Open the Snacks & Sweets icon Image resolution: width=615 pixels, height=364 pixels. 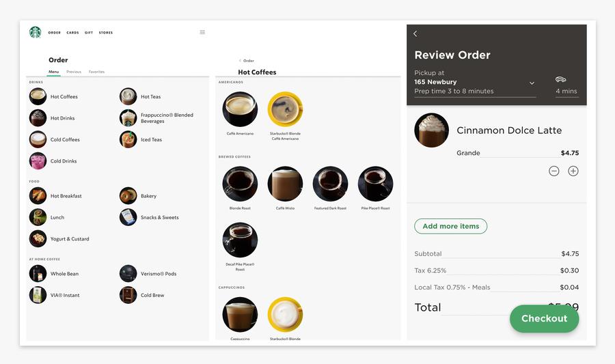pos(128,217)
